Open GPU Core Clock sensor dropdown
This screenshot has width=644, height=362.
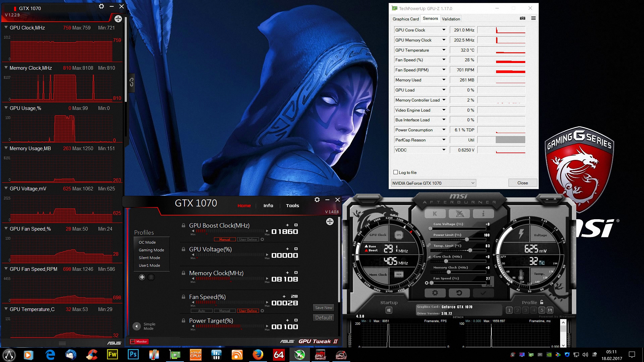point(444,30)
